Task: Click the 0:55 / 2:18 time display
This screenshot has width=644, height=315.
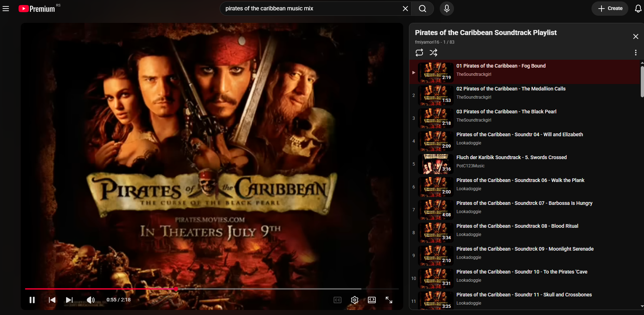Action: click(119, 300)
